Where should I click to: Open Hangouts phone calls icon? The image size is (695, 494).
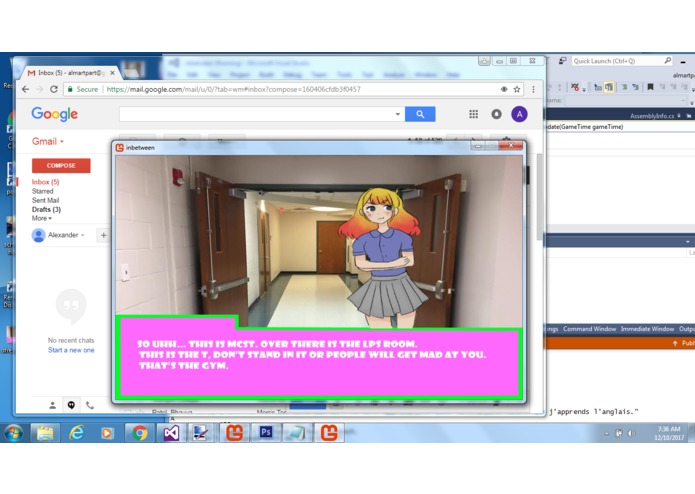(x=90, y=405)
